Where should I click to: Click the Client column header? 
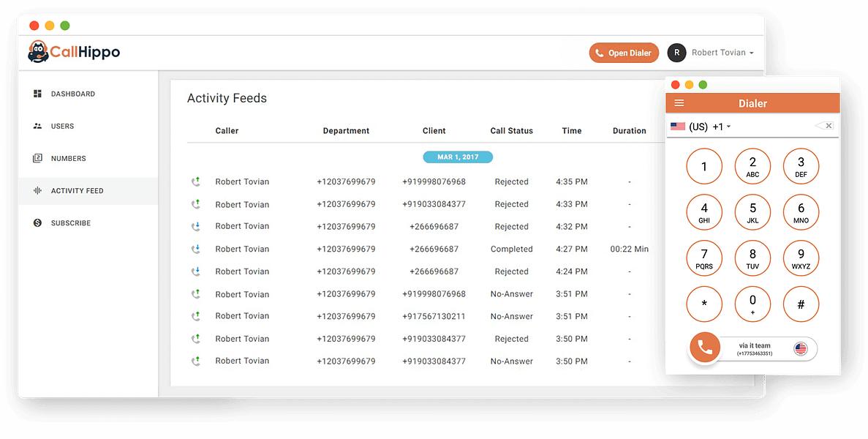(x=434, y=131)
